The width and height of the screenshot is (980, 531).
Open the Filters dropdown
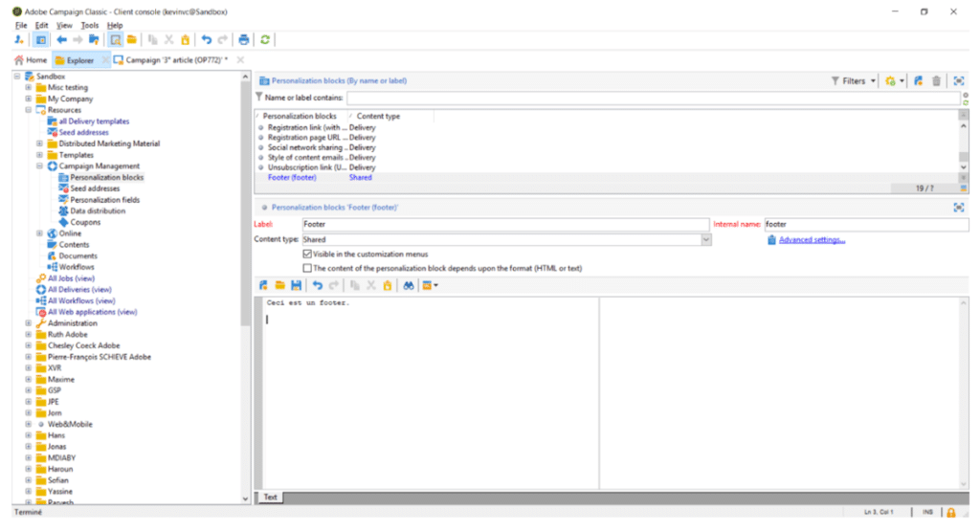point(853,81)
